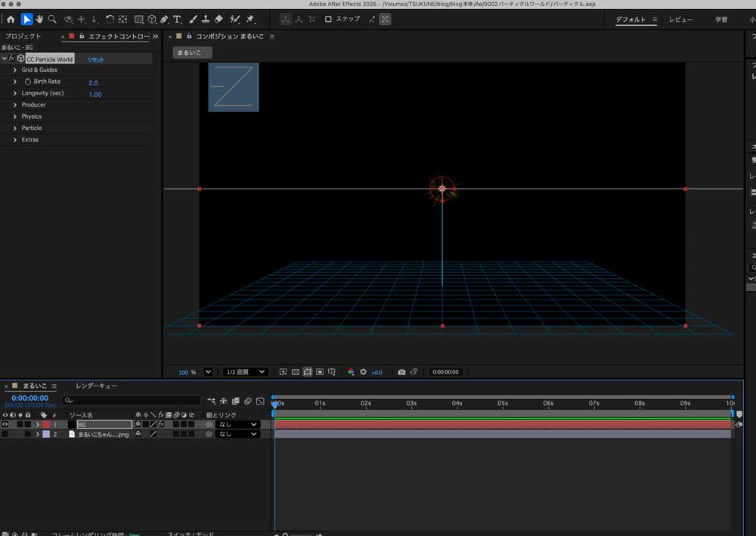Select the Pen tool
The height and width of the screenshot is (536, 756).
[x=163, y=19]
